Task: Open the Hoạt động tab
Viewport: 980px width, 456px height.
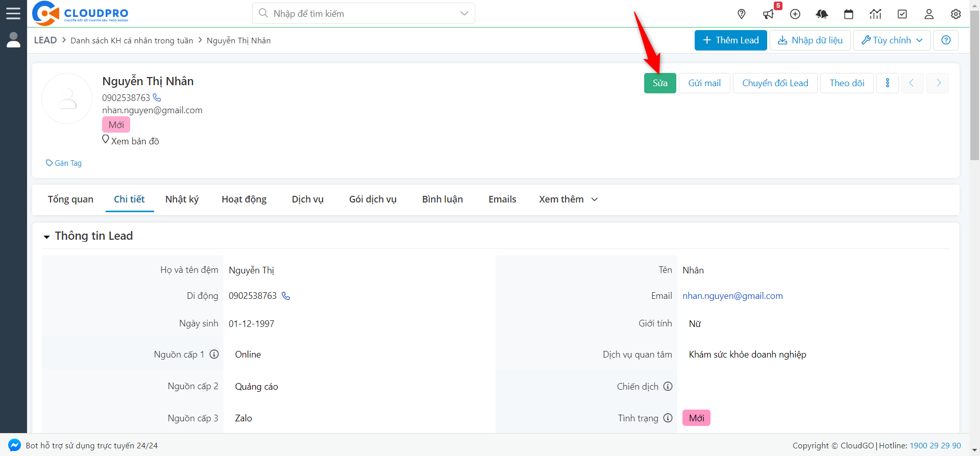Action: coord(244,199)
